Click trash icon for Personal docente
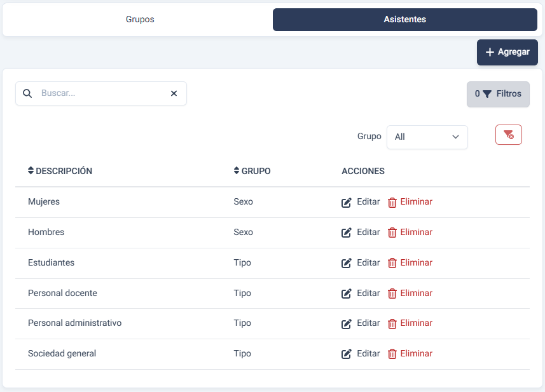Image resolution: width=545 pixels, height=392 pixels. tap(392, 294)
